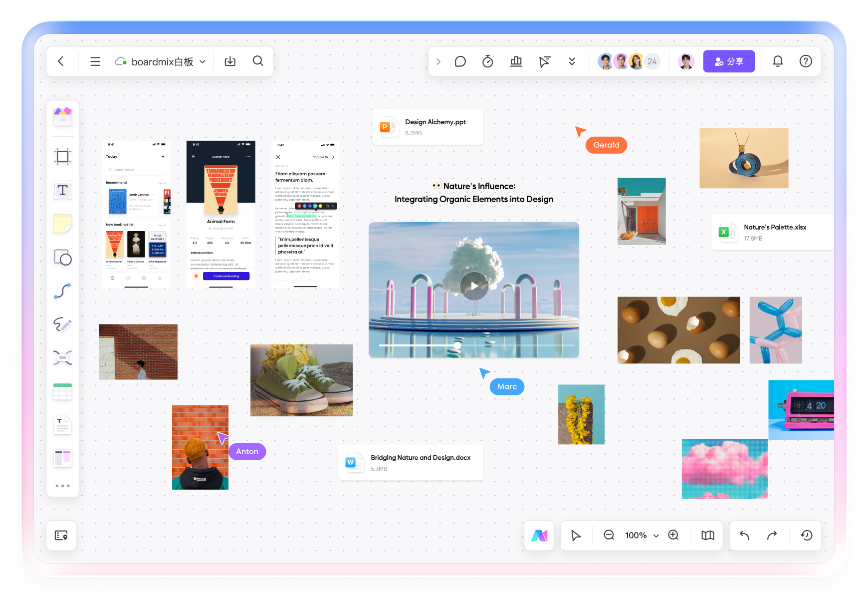
Task: Choose the Frame tool
Action: 62,157
